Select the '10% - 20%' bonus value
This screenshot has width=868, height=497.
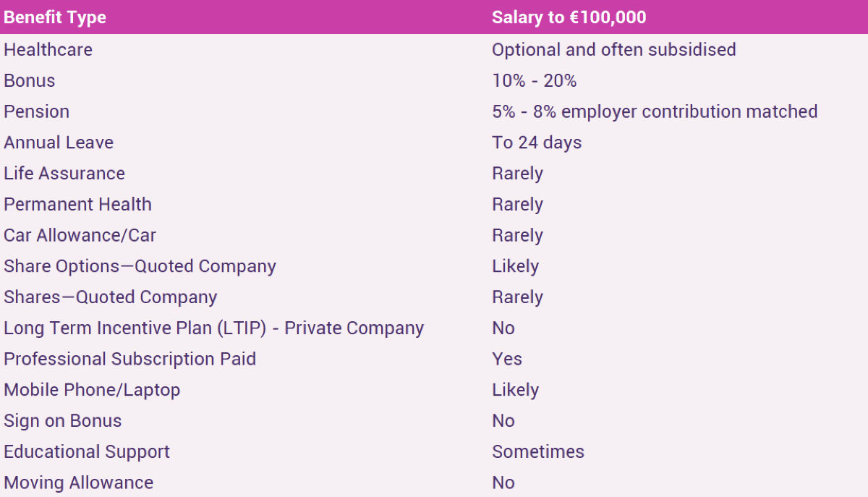pos(535,80)
